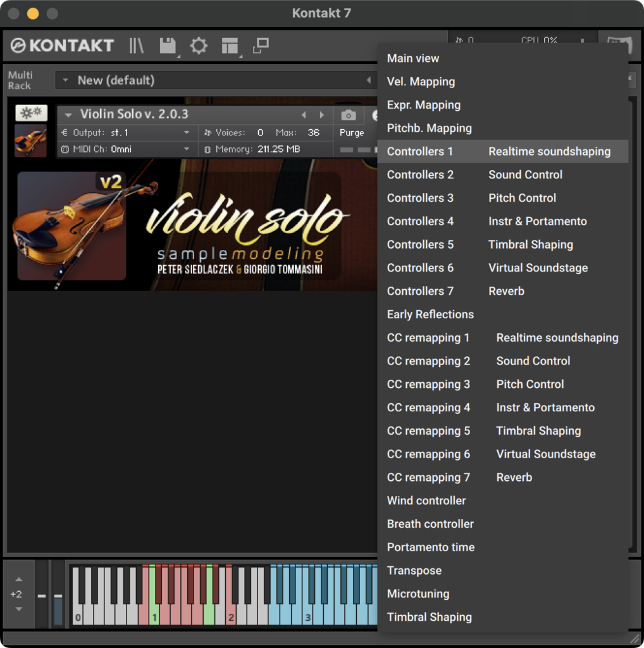The width and height of the screenshot is (644, 648).
Task: Click the Memory 211.25 MB readout
Action: coord(254,149)
